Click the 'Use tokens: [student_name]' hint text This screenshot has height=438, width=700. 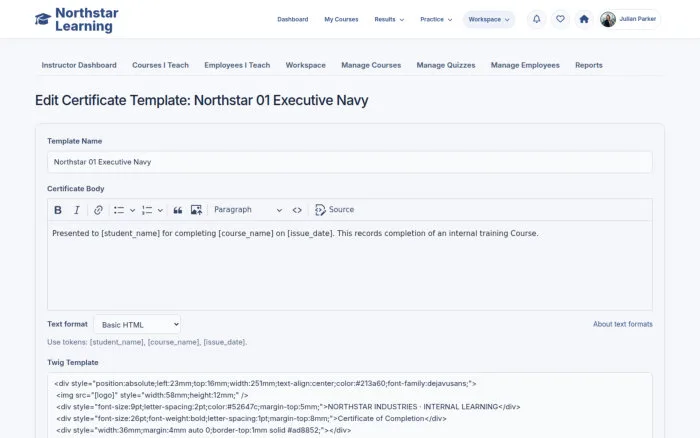coord(147,342)
